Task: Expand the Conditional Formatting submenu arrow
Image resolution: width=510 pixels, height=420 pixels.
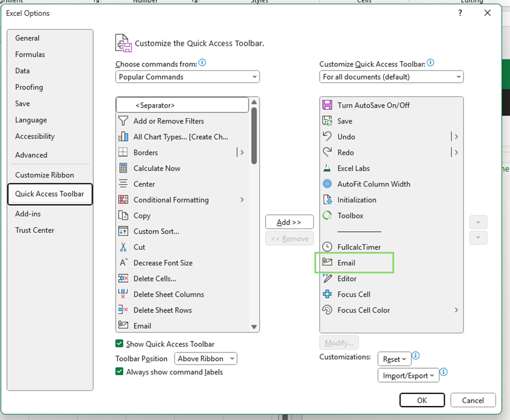Action: point(242,200)
